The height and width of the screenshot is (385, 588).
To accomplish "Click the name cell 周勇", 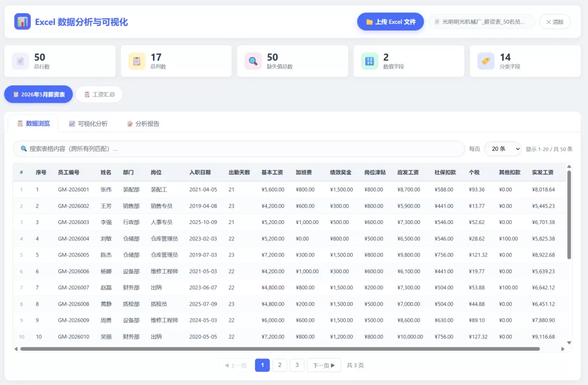I will pyautogui.click(x=106, y=320).
